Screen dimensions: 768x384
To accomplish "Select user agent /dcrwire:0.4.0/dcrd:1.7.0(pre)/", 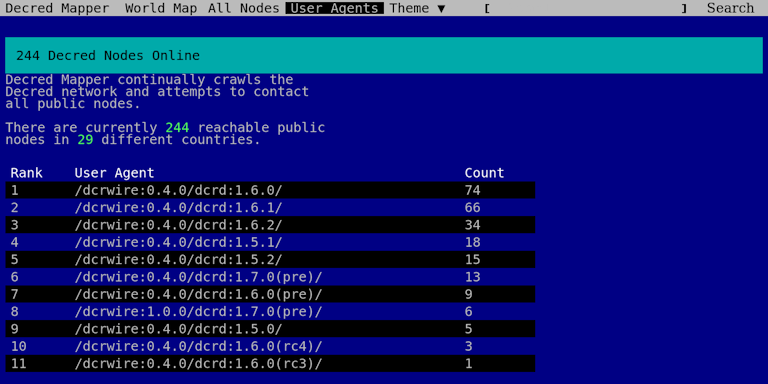I will tap(198, 277).
